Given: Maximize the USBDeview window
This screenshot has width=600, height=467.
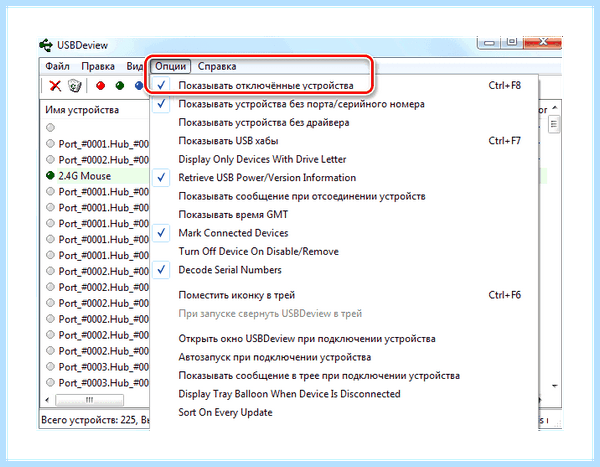Looking at the screenshot, I should [512, 42].
